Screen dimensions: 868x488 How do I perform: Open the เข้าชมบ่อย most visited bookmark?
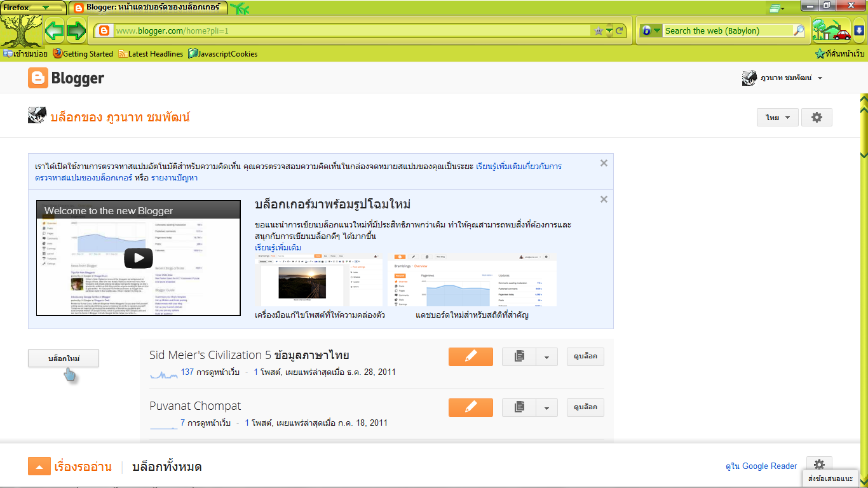[25, 54]
